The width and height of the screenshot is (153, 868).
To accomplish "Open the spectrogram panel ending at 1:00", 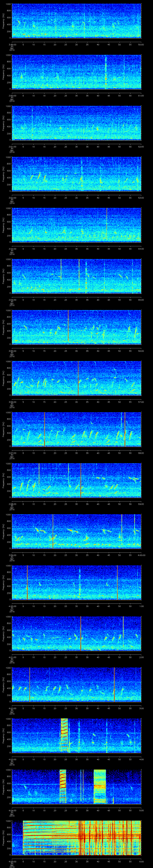I will [x=76, y=582].
